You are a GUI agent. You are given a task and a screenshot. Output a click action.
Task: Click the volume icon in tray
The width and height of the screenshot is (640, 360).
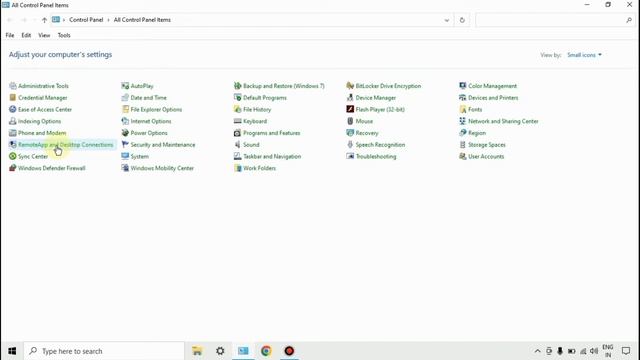pos(594,351)
